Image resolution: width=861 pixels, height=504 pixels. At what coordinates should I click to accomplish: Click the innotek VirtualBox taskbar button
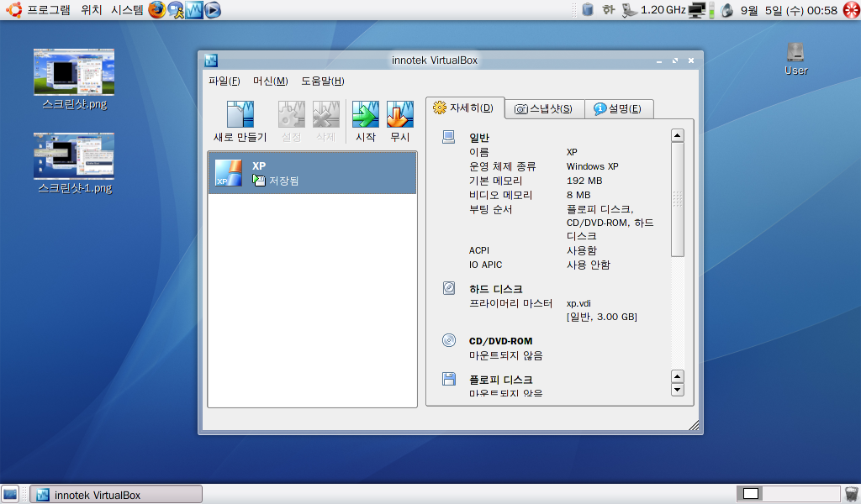coord(116,495)
